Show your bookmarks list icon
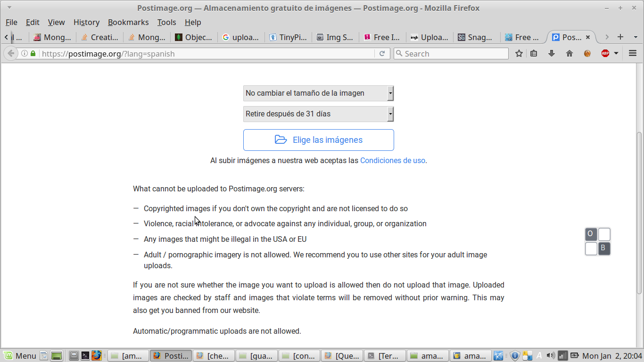The image size is (644, 362). [x=534, y=54]
